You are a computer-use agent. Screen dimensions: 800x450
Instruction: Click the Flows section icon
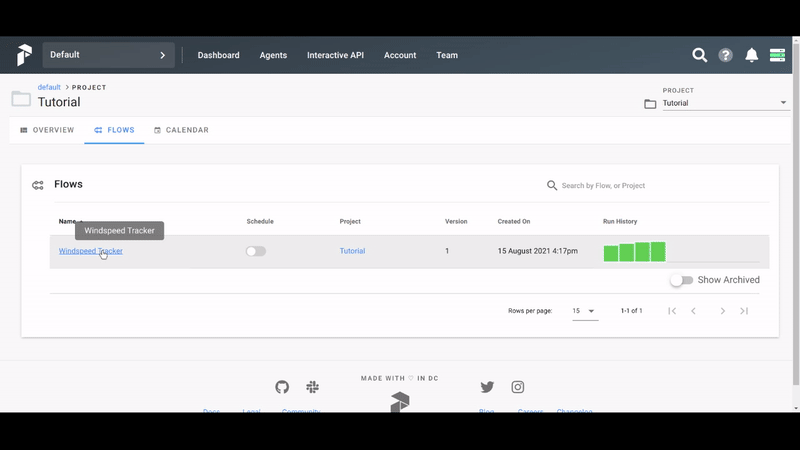pos(38,185)
